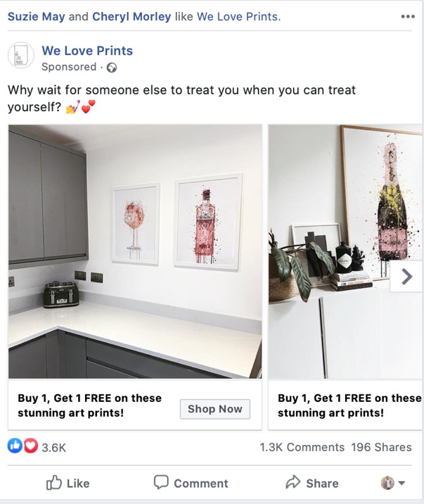Screen dimensions: 424x504
Task: Open the champagne bottle print image
Action: point(345,251)
